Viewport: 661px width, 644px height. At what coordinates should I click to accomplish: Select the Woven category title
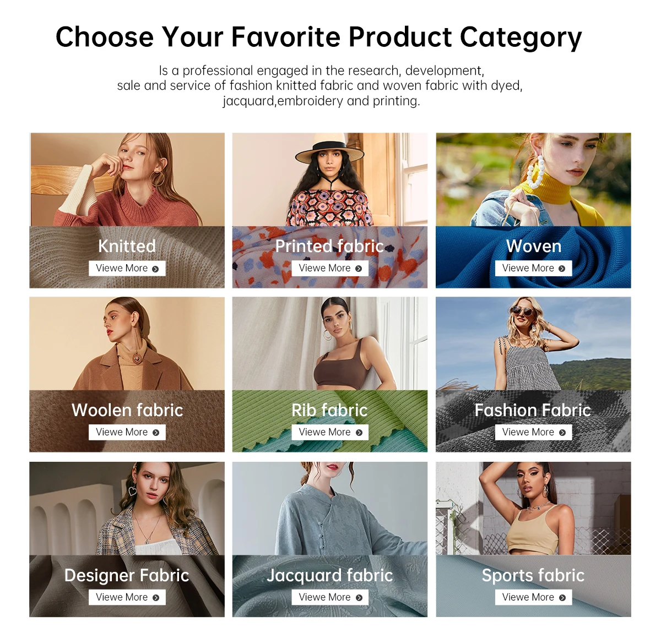point(534,246)
